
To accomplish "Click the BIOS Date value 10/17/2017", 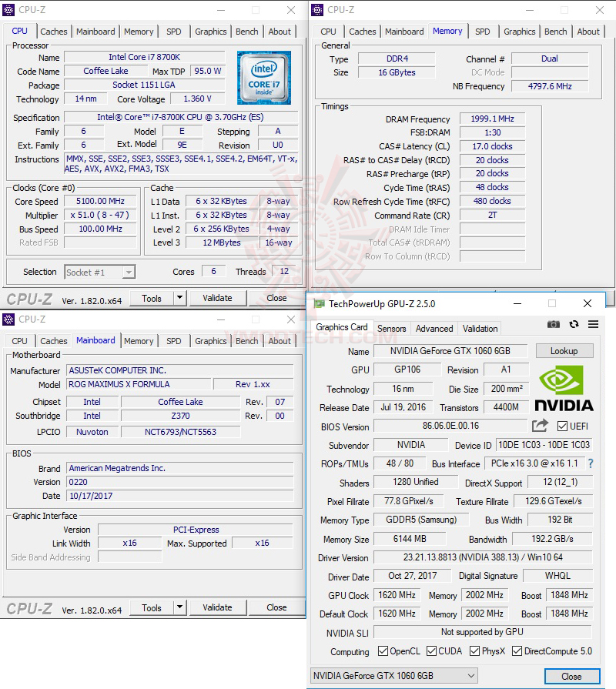I will [179, 496].
